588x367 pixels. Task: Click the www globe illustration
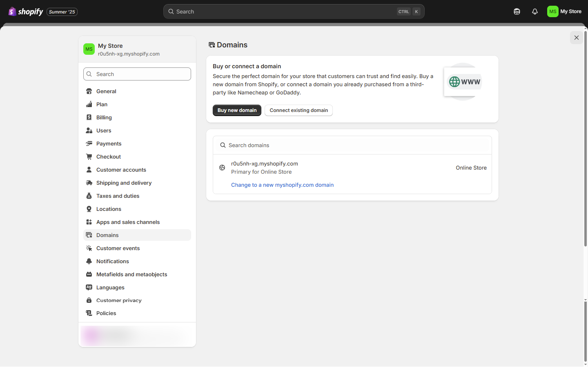(x=464, y=82)
